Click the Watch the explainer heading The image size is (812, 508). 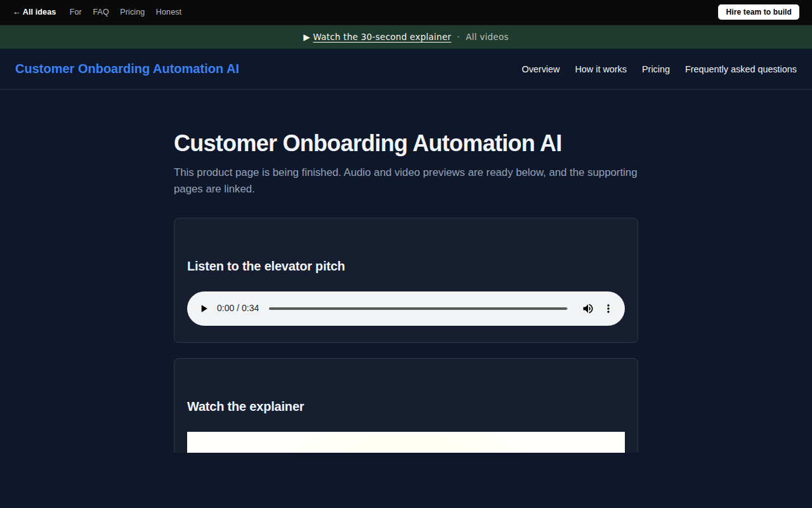pyautogui.click(x=246, y=406)
